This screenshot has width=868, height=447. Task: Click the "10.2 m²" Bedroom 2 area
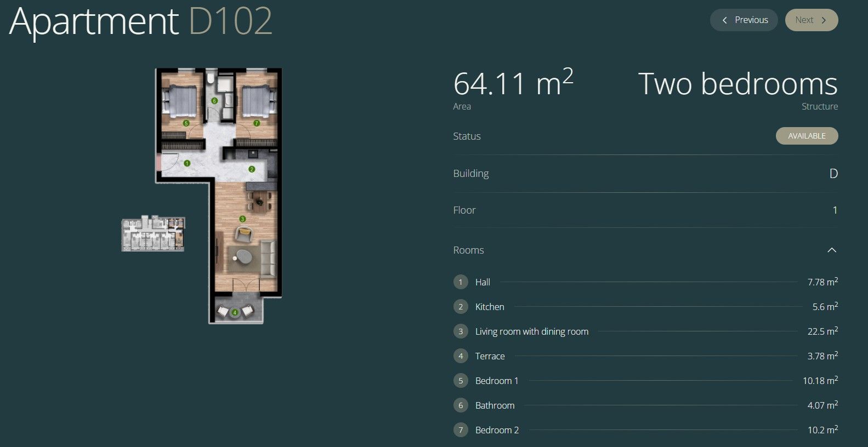pos(822,429)
